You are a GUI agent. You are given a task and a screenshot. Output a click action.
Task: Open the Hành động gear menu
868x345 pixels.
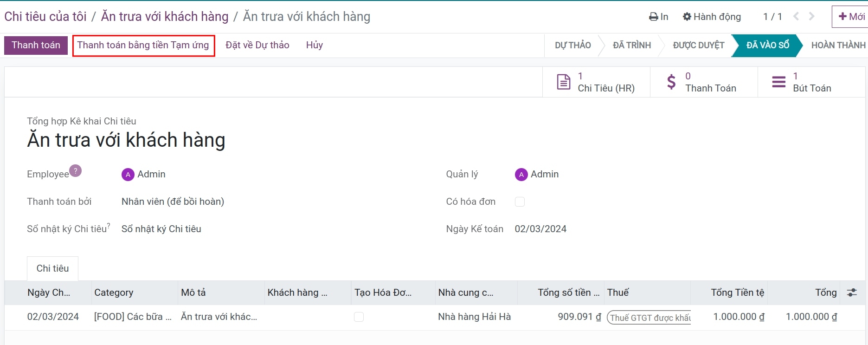712,17
